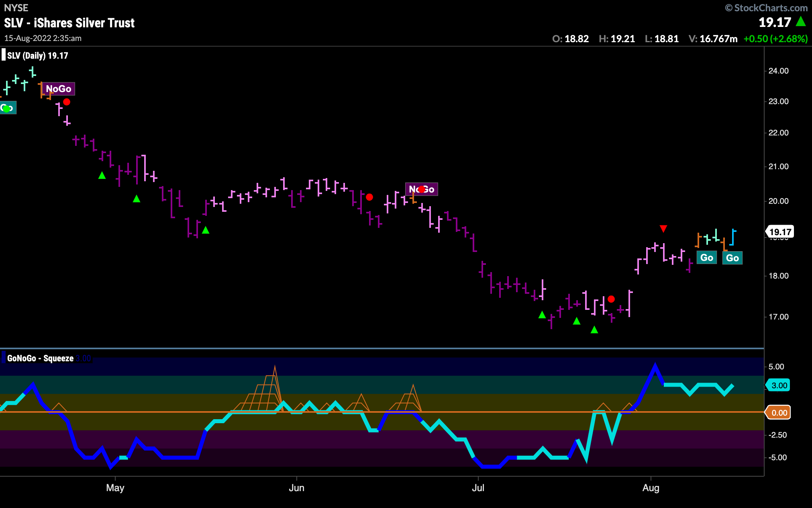Screen dimensions: 812x508
Task: Click the Jun label on time axis
Action: coord(297,488)
